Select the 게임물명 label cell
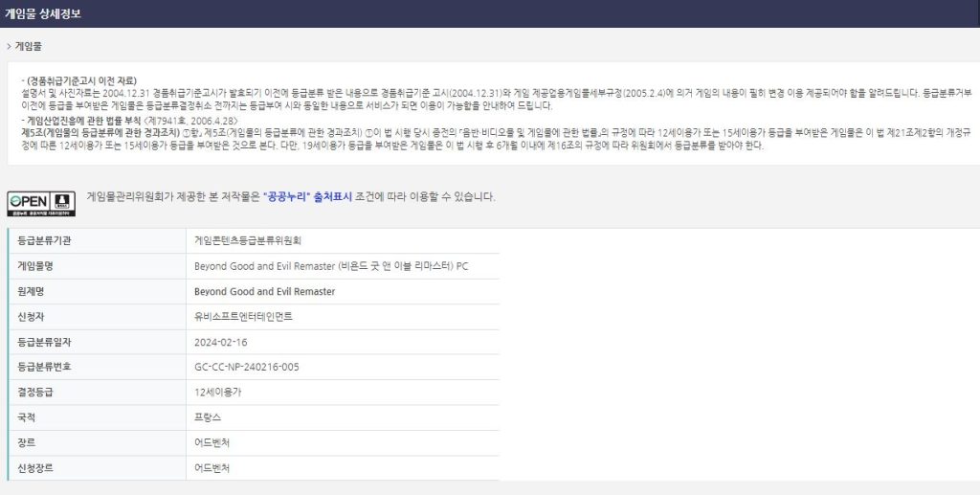This screenshot has height=495, width=980. click(97, 266)
